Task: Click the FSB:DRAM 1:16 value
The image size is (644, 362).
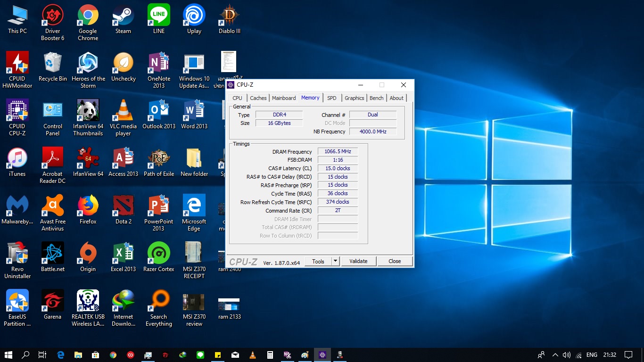Action: pyautogui.click(x=338, y=160)
